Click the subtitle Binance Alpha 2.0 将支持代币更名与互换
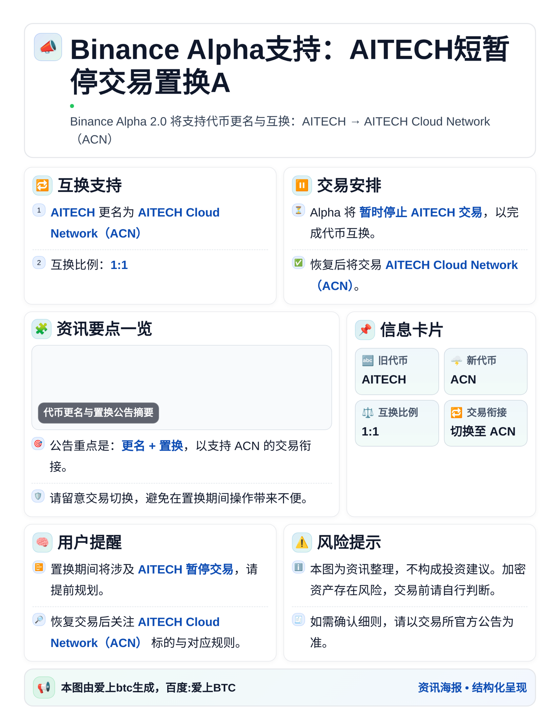This screenshot has width=560, height=728. coord(280,130)
